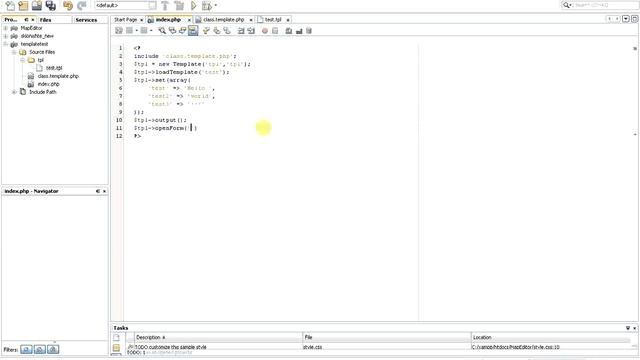
Task: Click the Previous Bookmark editor icon
Action: [206, 31]
